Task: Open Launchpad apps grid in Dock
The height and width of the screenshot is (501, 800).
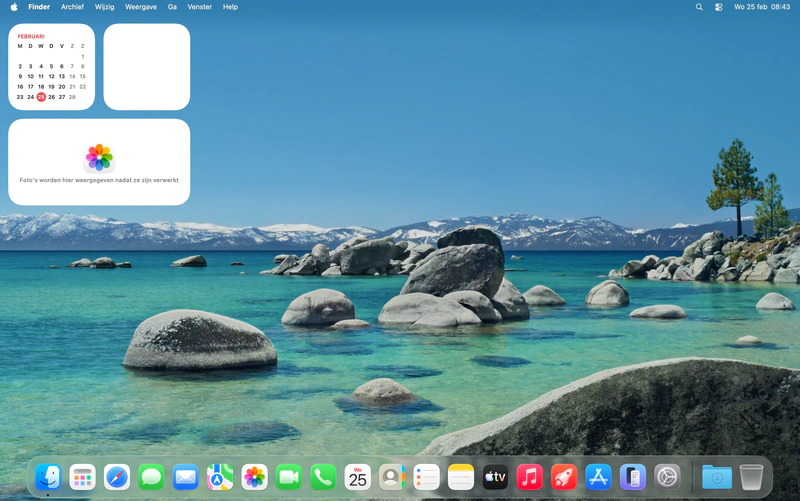Action: click(82, 478)
